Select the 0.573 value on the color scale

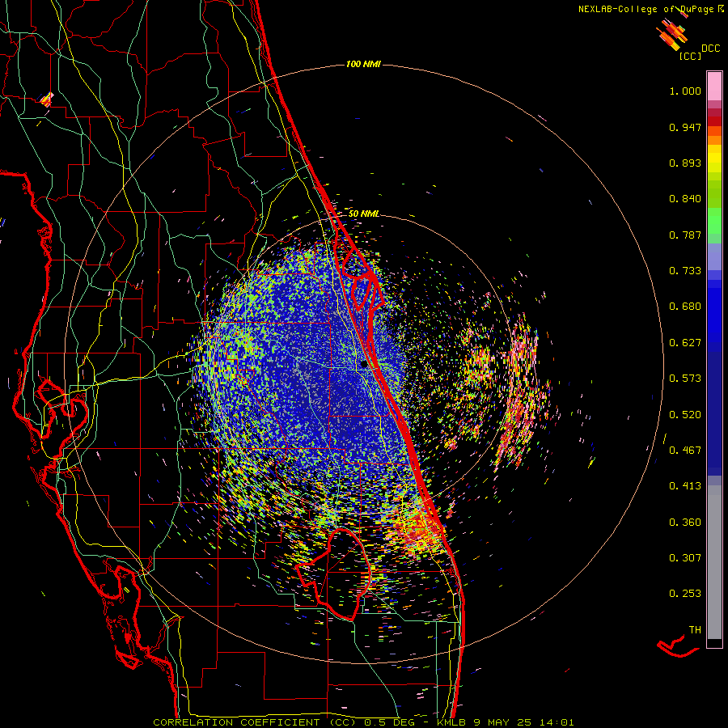pyautogui.click(x=685, y=379)
